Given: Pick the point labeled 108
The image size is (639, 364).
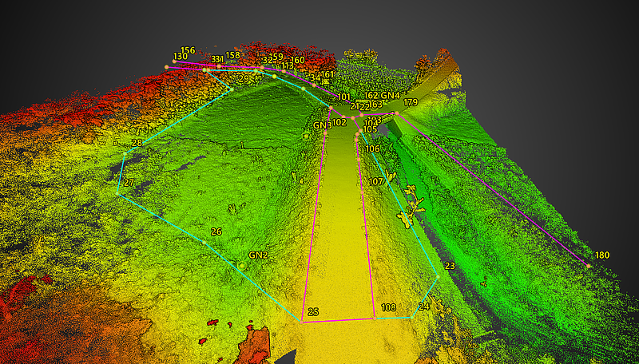Looking at the screenshot, I should pos(388,307).
